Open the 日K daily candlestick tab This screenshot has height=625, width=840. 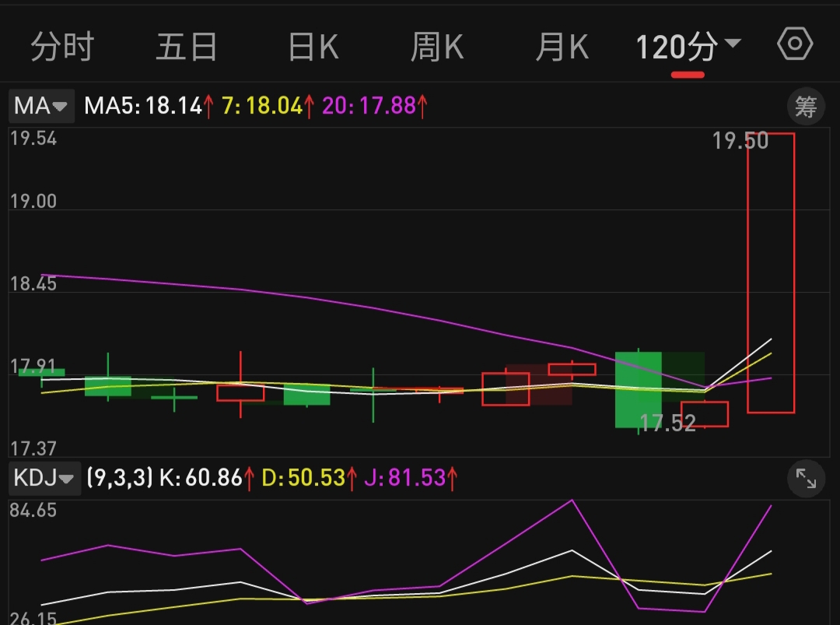[x=313, y=47]
